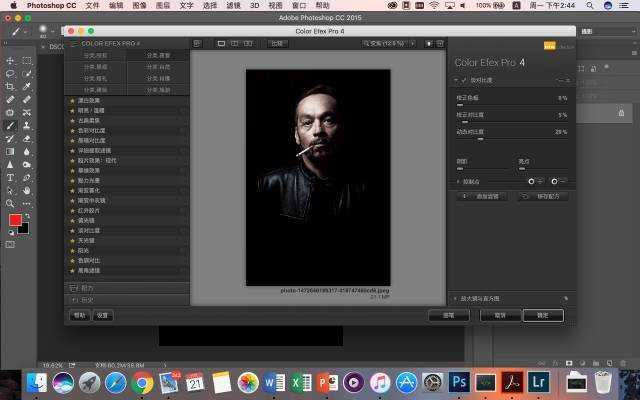Select the Move tool in Photoshop toolbar
640x400 pixels.
(10, 60)
